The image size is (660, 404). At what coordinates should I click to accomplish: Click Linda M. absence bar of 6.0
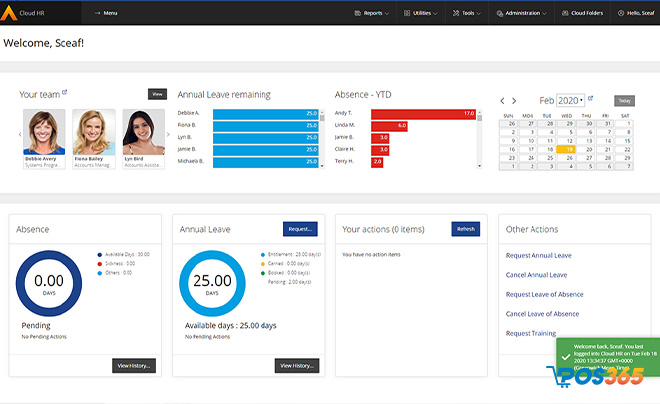click(x=389, y=126)
